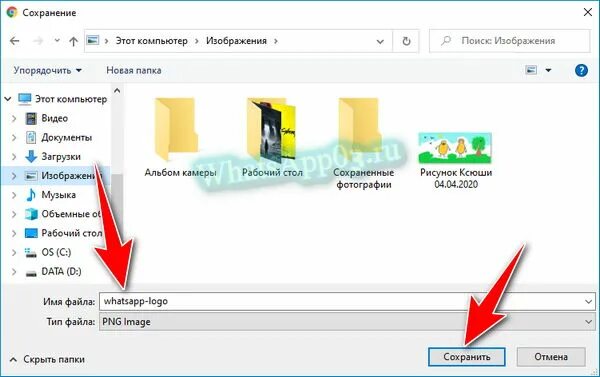Click the navigation pane scroll-up arrow

[117, 91]
